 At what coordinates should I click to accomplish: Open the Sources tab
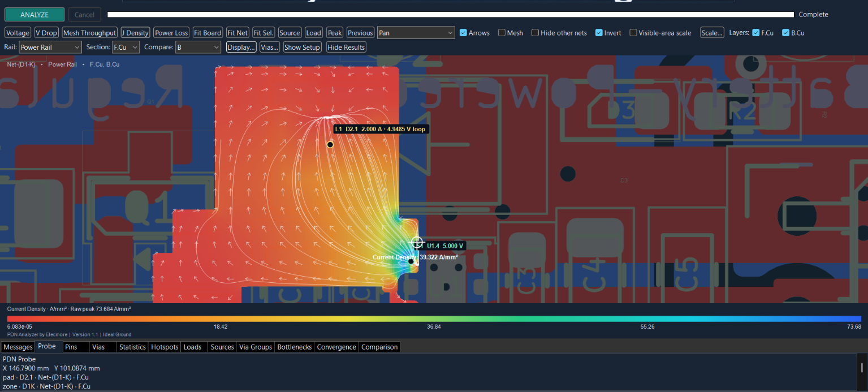click(x=222, y=347)
